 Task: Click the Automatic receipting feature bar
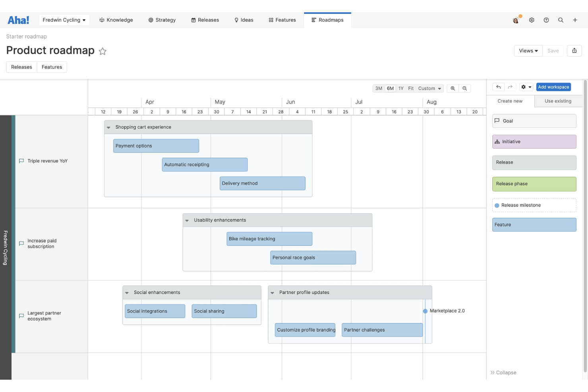pyautogui.click(x=205, y=164)
